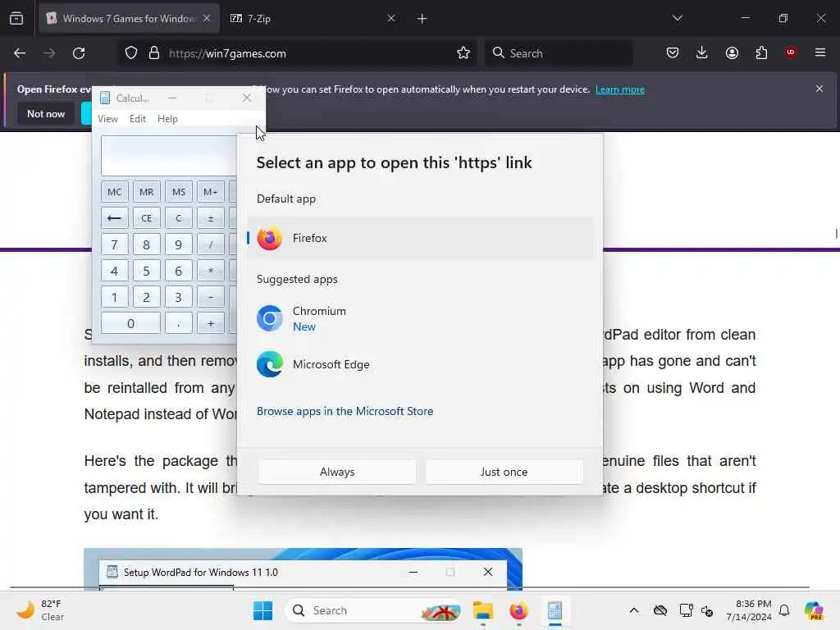Click the OneDrive cloud tray icon
The width and height of the screenshot is (840, 630).
pos(660,610)
